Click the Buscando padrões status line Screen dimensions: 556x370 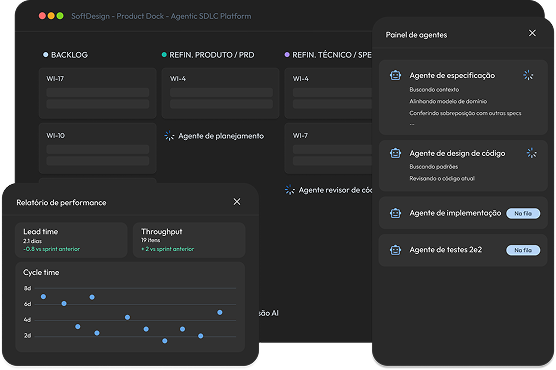tap(434, 167)
